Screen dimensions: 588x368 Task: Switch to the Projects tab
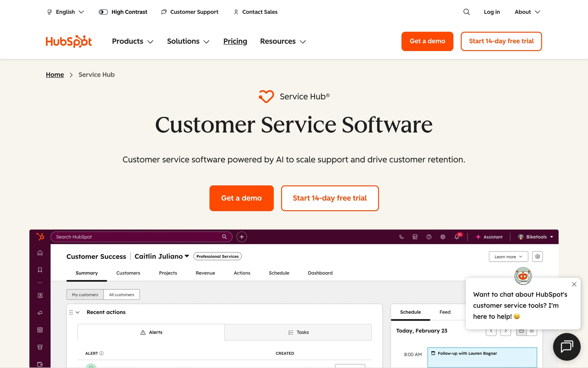click(168, 273)
